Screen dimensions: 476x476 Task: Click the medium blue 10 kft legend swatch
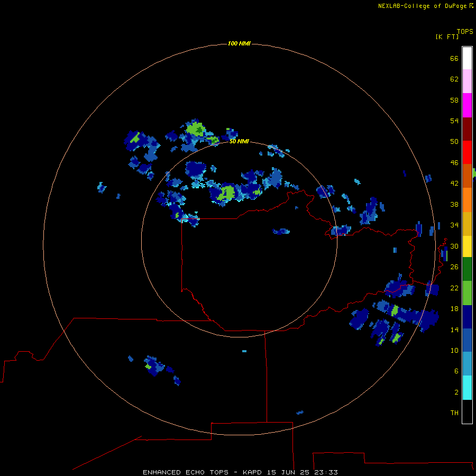pos(467,340)
